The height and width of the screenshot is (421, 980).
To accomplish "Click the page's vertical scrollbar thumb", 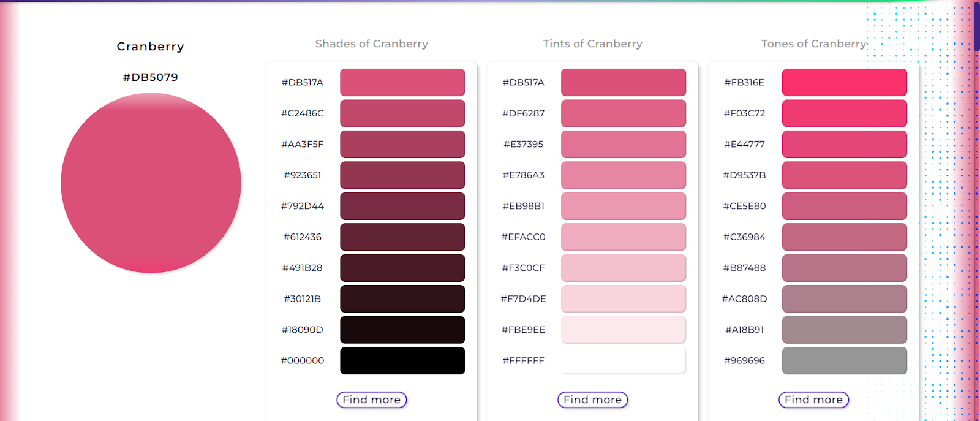I will 977,26.
